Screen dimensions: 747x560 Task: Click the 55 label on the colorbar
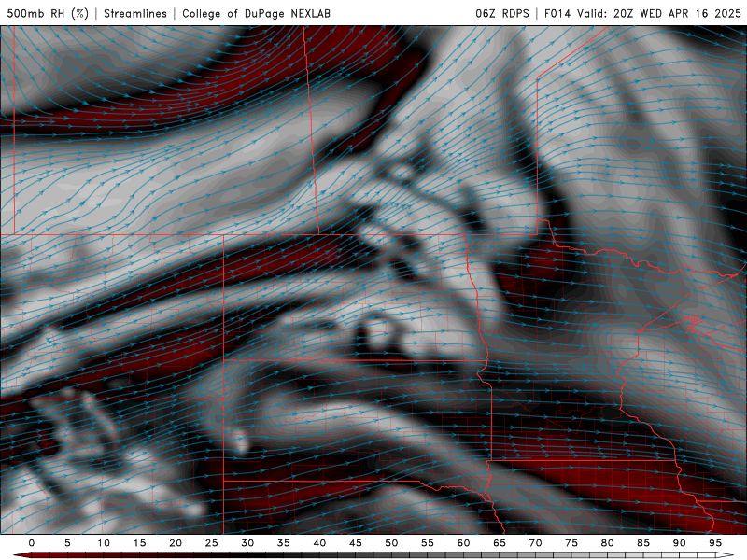point(428,543)
